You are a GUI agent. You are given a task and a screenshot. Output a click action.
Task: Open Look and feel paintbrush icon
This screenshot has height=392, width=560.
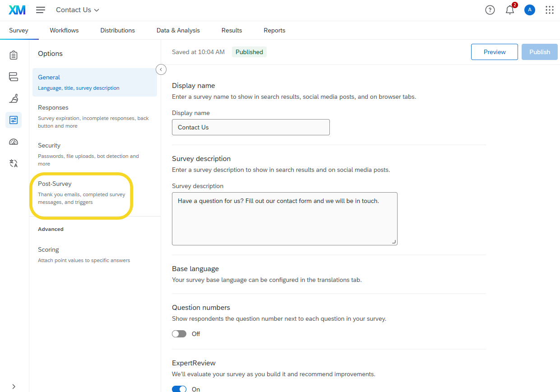click(x=14, y=98)
